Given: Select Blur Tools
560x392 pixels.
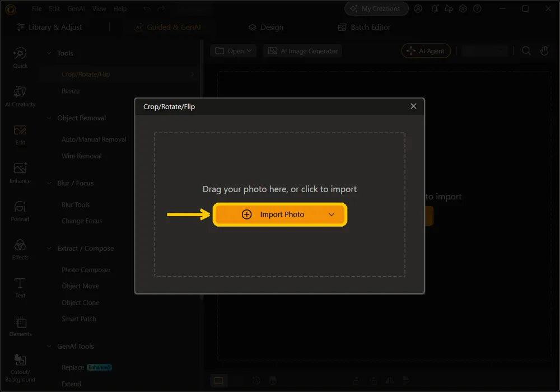Looking at the screenshot, I should coord(76,204).
